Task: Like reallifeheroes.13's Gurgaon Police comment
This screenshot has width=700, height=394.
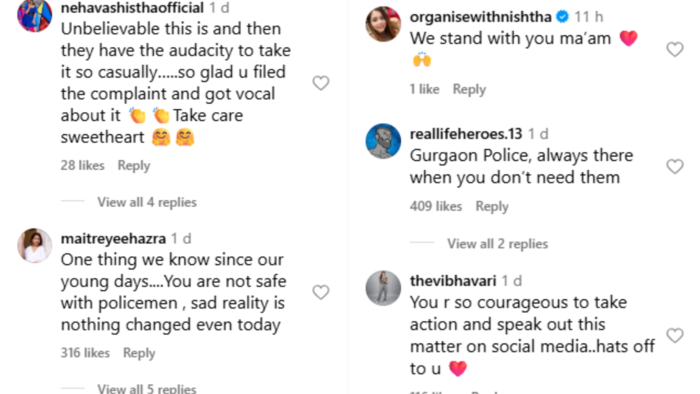Action: 675,166
